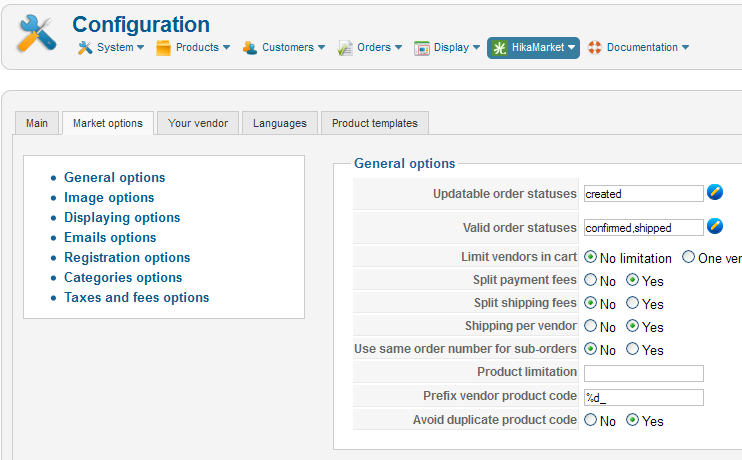This screenshot has width=742, height=460.
Task: Go to Registration options link
Action: coord(127,257)
